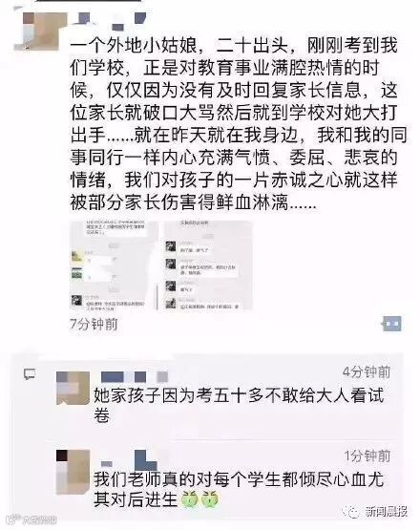This screenshot has width=420, height=530.
Task: Click the comment speech bubble icon
Action: pos(30,374)
